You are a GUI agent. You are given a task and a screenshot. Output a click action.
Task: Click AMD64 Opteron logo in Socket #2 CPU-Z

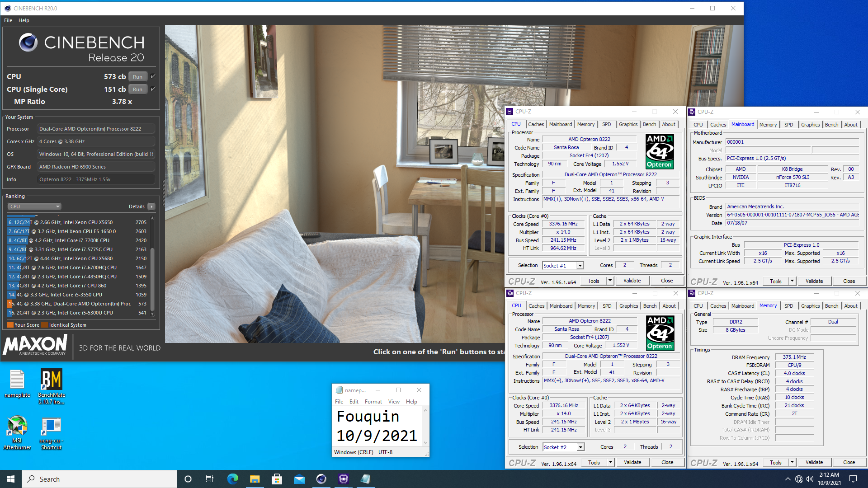point(660,333)
